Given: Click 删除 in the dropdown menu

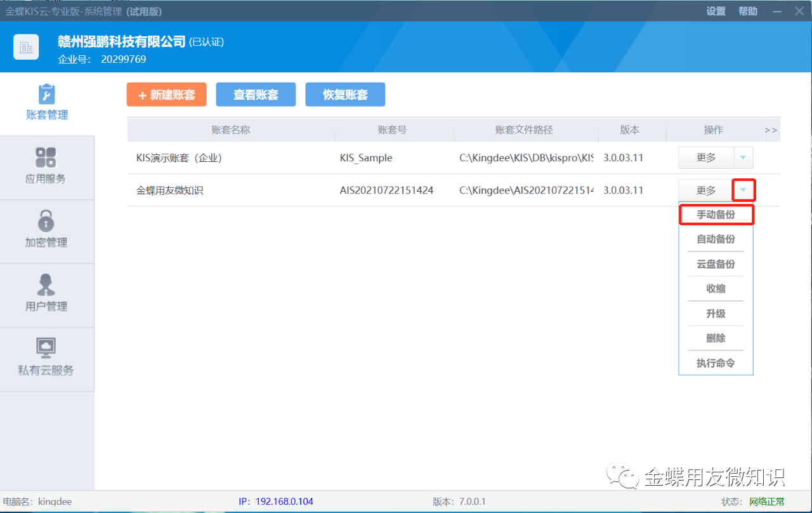Looking at the screenshot, I should [716, 338].
